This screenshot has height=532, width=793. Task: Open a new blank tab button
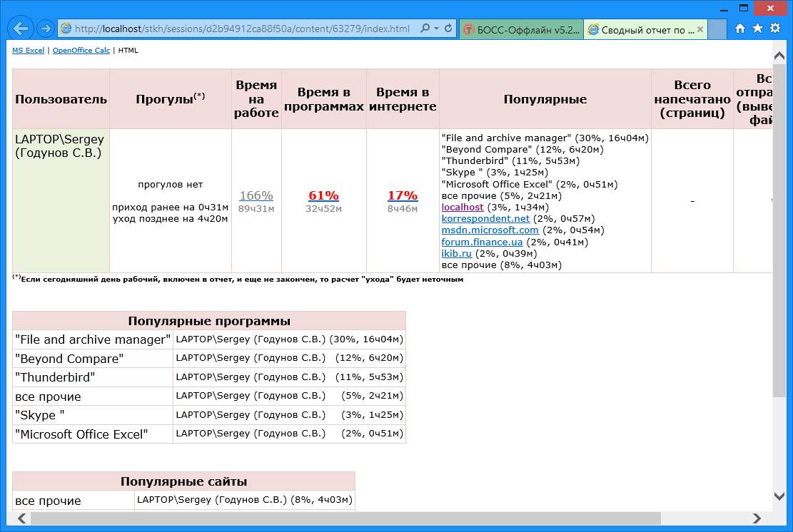(717, 30)
